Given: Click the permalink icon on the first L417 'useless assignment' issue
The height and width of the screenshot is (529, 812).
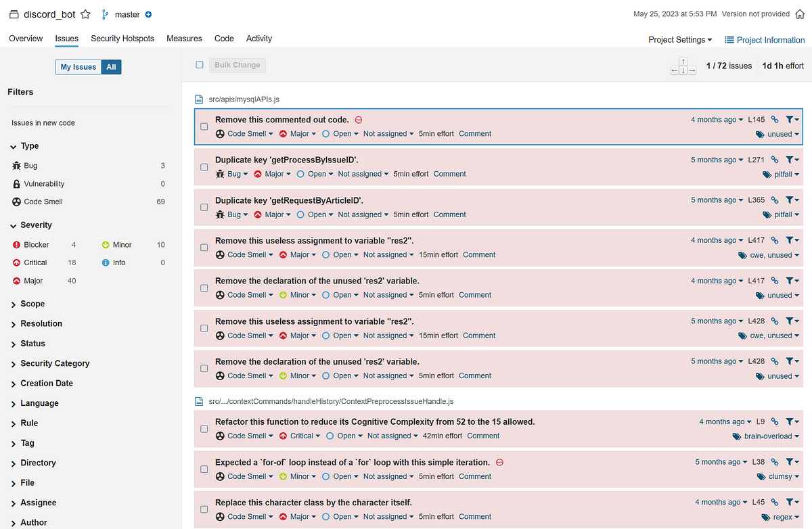Looking at the screenshot, I should tap(775, 241).
